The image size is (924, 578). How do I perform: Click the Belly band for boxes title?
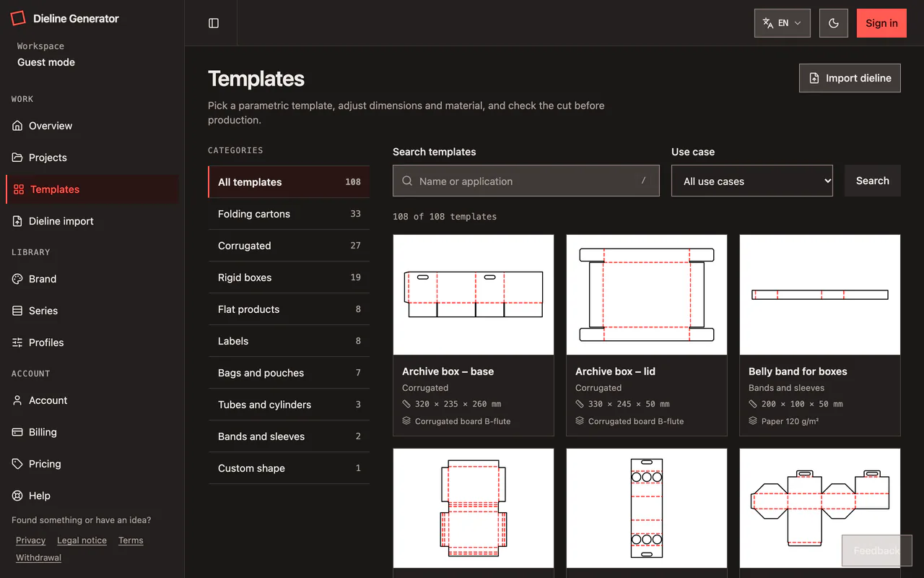click(798, 371)
